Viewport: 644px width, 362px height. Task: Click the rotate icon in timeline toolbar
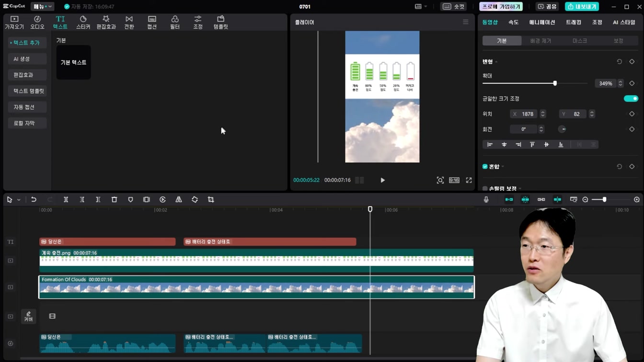click(195, 200)
